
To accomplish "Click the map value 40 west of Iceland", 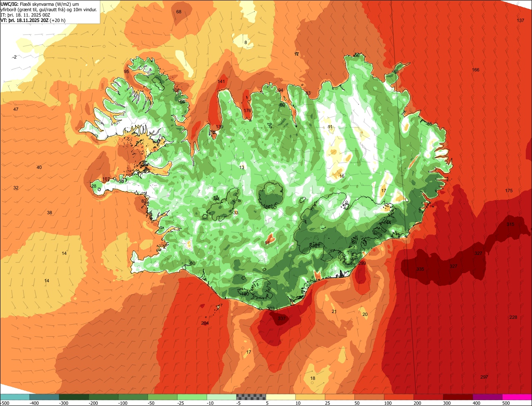I will (39, 167).
